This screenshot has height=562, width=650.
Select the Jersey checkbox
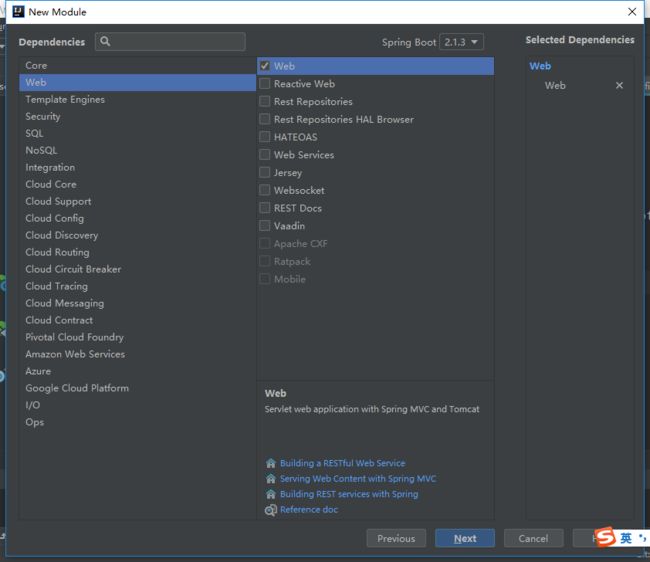click(264, 172)
